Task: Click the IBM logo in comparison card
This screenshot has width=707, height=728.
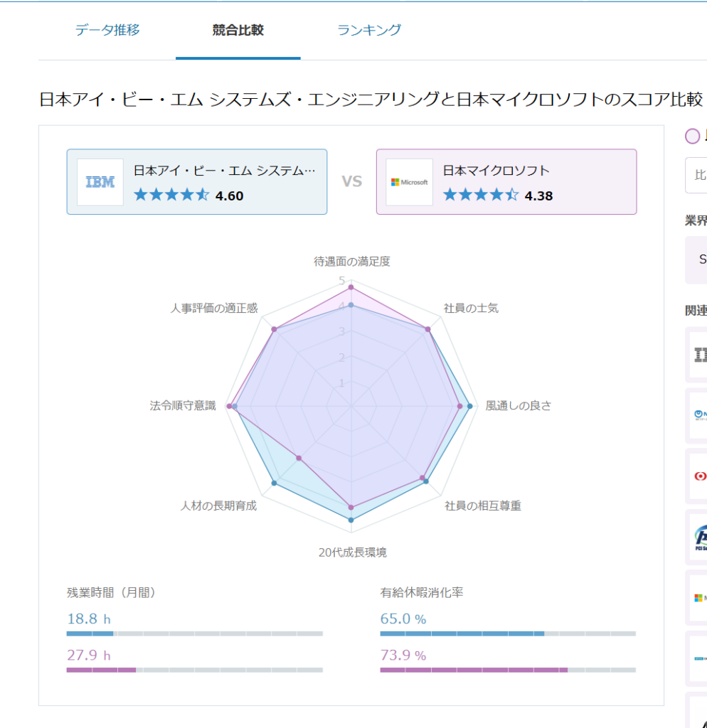Action: [100, 182]
